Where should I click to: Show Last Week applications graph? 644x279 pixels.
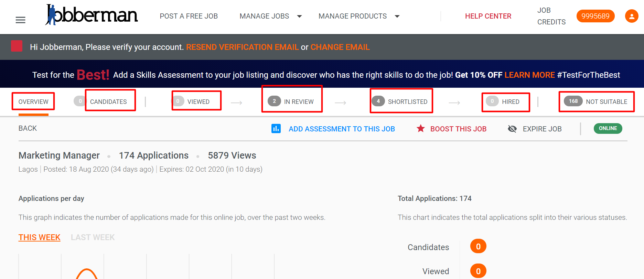click(93, 237)
